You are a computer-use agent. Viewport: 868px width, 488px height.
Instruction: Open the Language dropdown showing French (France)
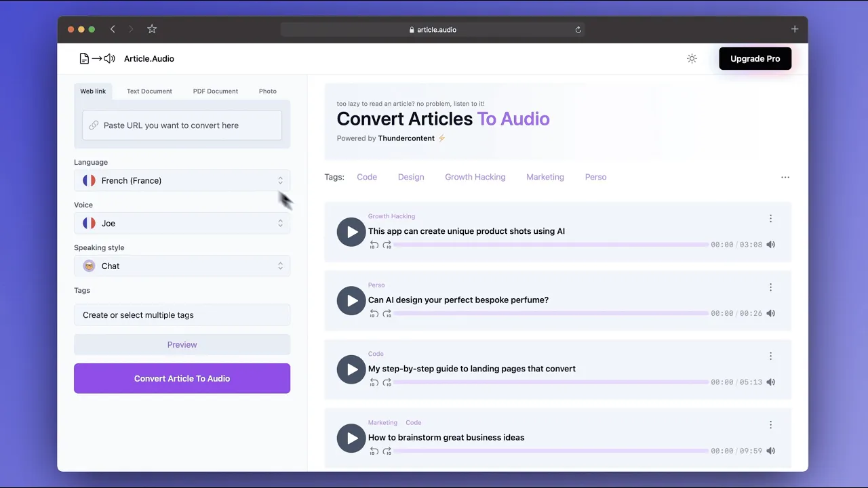click(182, 180)
